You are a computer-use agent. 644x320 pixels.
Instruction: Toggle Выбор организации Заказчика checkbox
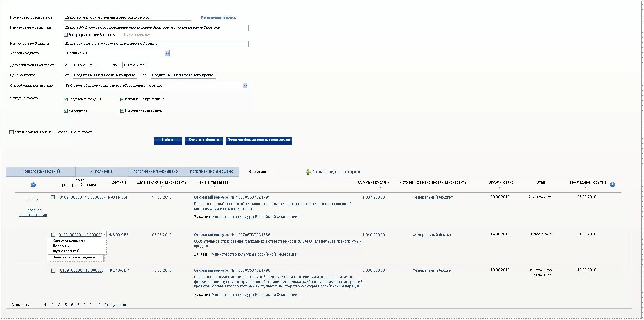click(66, 35)
